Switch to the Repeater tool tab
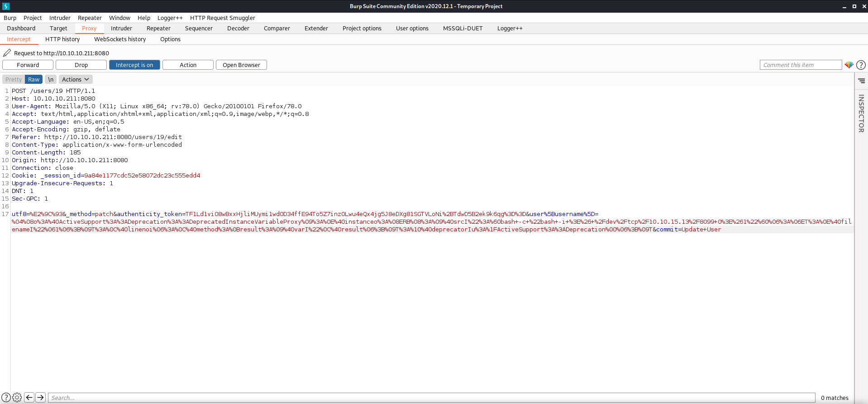Image resolution: width=868 pixels, height=404 pixels. [x=158, y=28]
